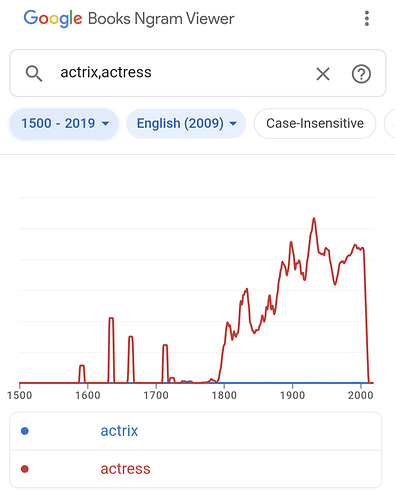Image resolution: width=395 pixels, height=499 pixels.
Task: Open the 1500 - 2019 year range dropdown
Action: click(64, 123)
